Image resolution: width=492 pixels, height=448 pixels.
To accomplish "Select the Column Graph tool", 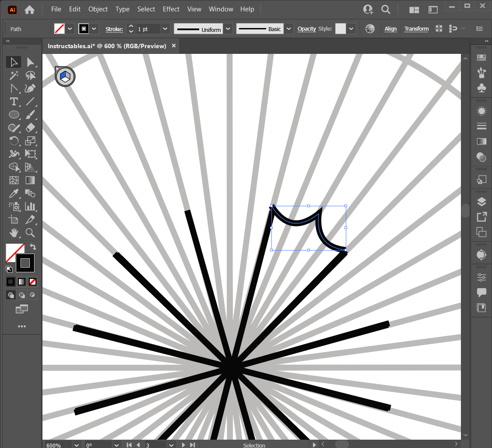I will pyautogui.click(x=30, y=207).
